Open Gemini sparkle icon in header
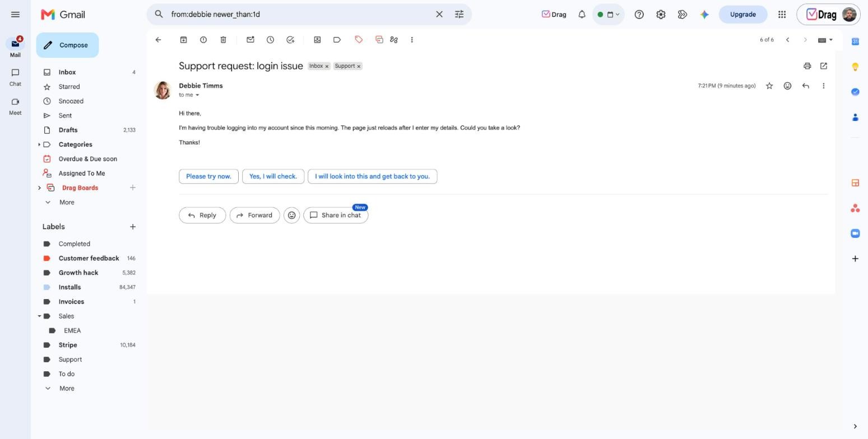 pyautogui.click(x=704, y=15)
